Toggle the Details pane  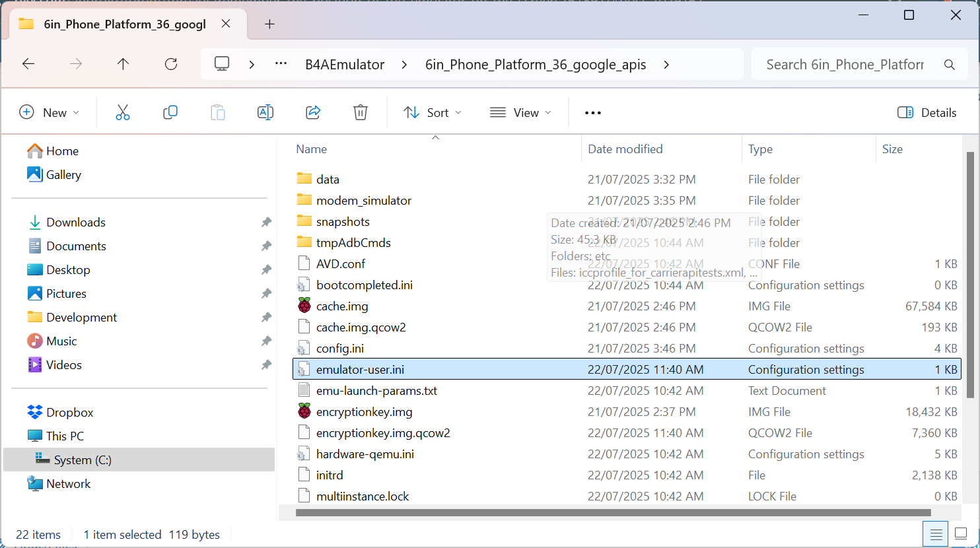(x=927, y=112)
